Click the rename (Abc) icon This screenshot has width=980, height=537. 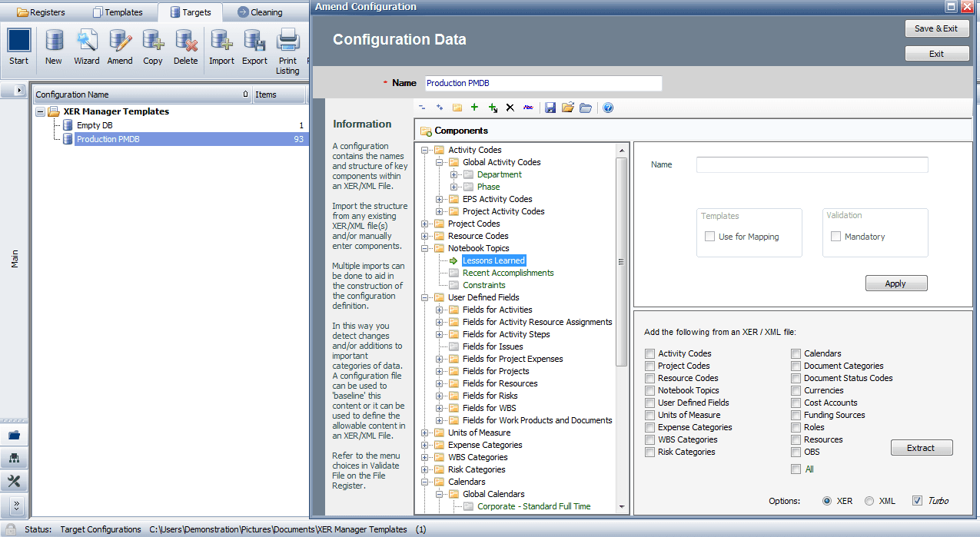[x=528, y=108]
